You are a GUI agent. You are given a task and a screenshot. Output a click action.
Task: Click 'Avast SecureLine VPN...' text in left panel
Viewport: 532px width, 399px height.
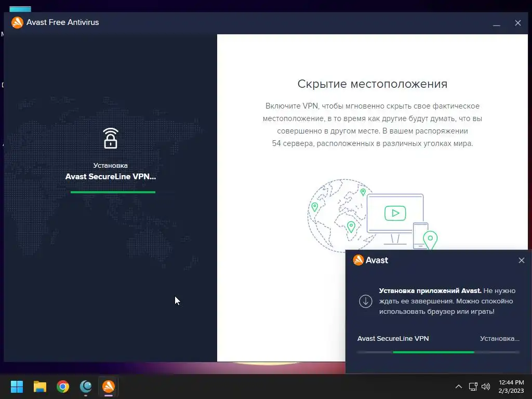tap(111, 177)
